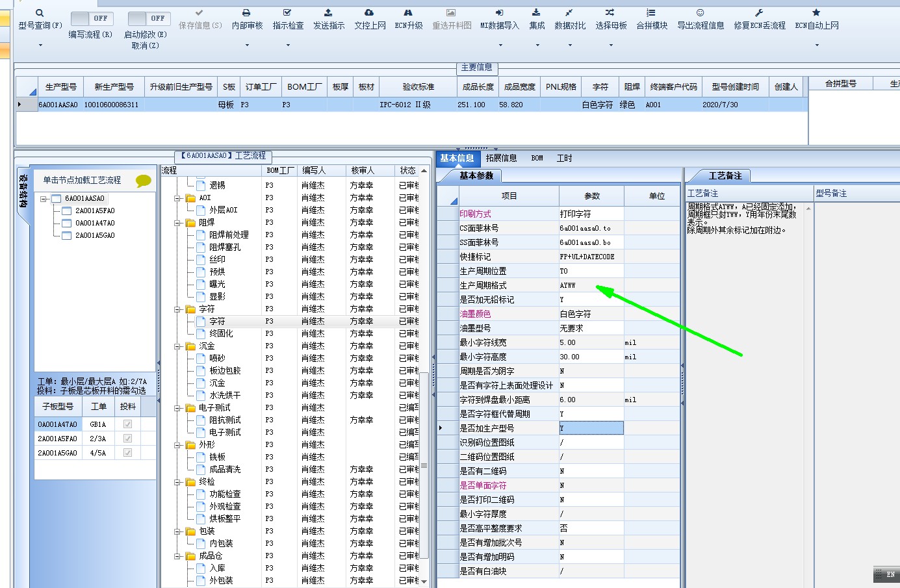Switch to the 拓展信息 tab
Screen dimensions: 900x588
501,159
